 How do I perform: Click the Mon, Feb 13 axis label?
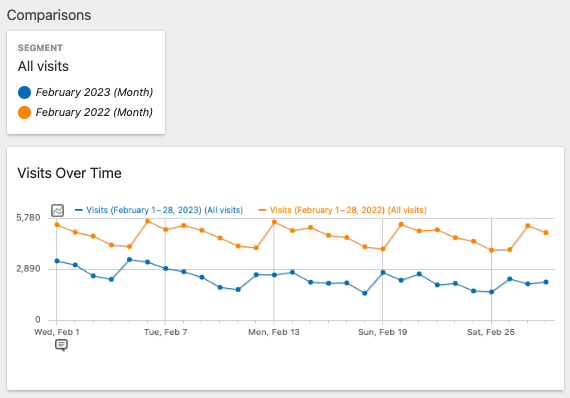274,332
